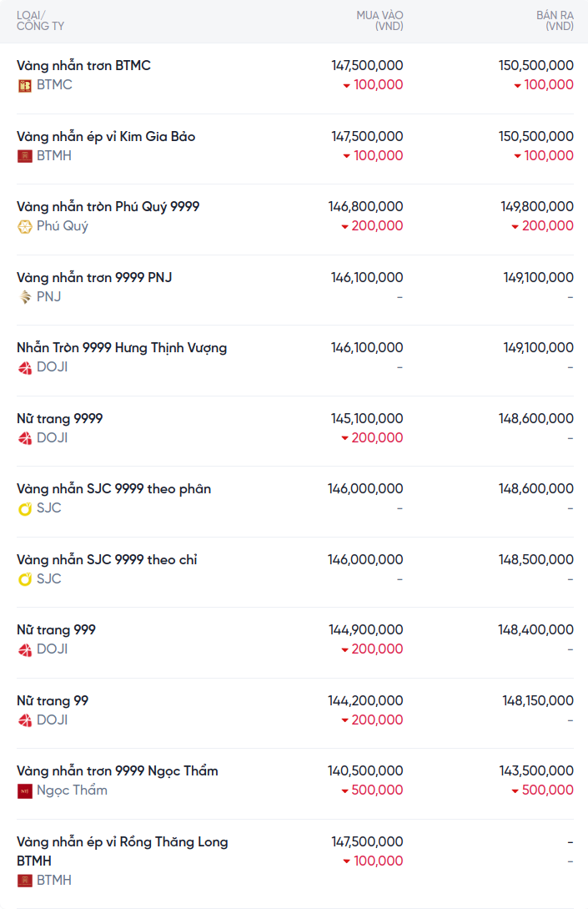
Task: Open 'Vàng nhẫn trơn 9999 Ngọc Thẩm' entry
Action: (x=117, y=770)
